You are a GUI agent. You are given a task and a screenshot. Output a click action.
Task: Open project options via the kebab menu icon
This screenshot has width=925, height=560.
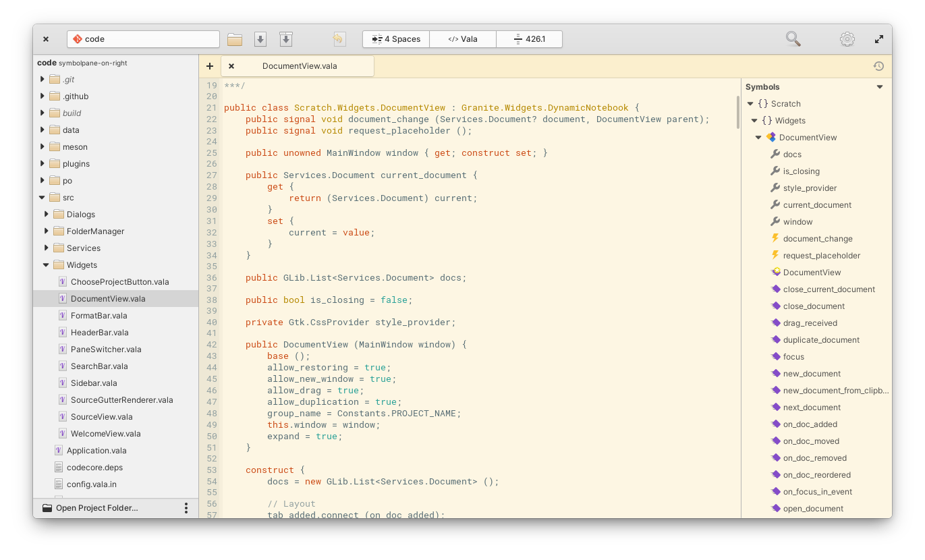point(186,507)
